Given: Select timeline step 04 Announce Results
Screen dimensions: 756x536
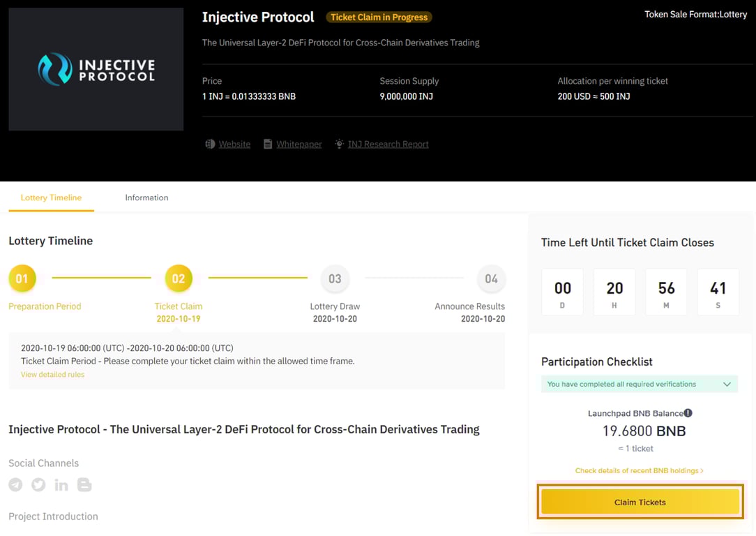Looking at the screenshot, I should tap(491, 279).
